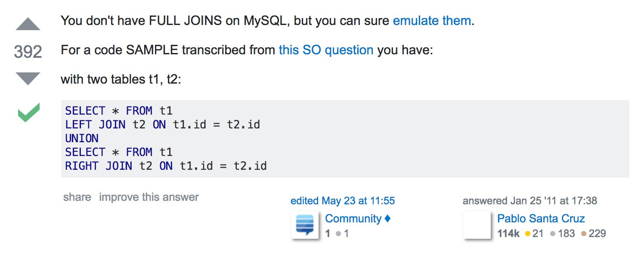Click the green accepted answer checkmark
644x256 pixels.
point(29,113)
